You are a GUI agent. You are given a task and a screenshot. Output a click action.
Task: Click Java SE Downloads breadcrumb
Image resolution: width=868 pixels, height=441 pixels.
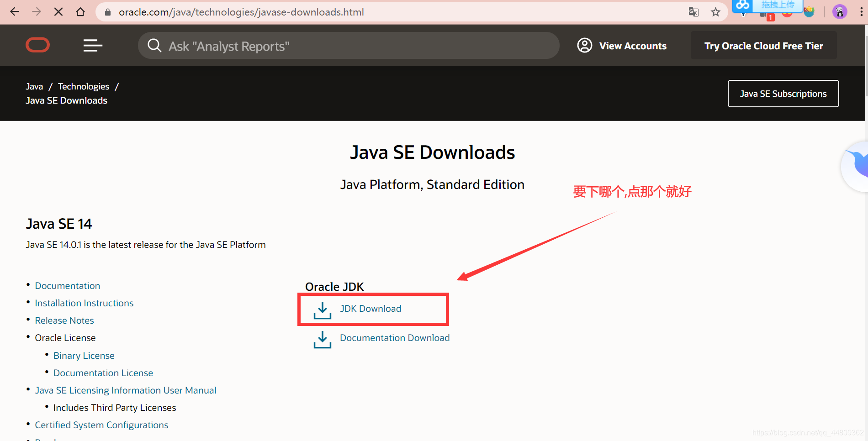(x=66, y=100)
